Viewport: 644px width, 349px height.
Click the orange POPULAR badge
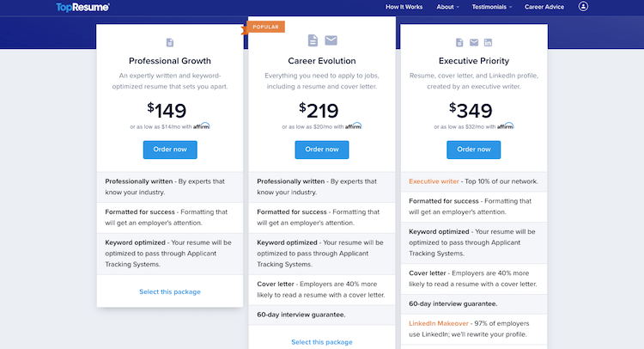[x=264, y=28]
